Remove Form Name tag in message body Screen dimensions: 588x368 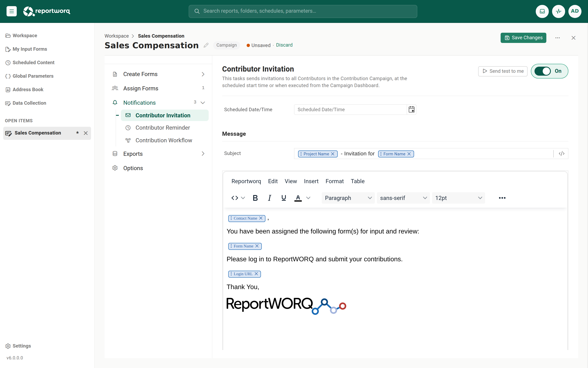(257, 246)
